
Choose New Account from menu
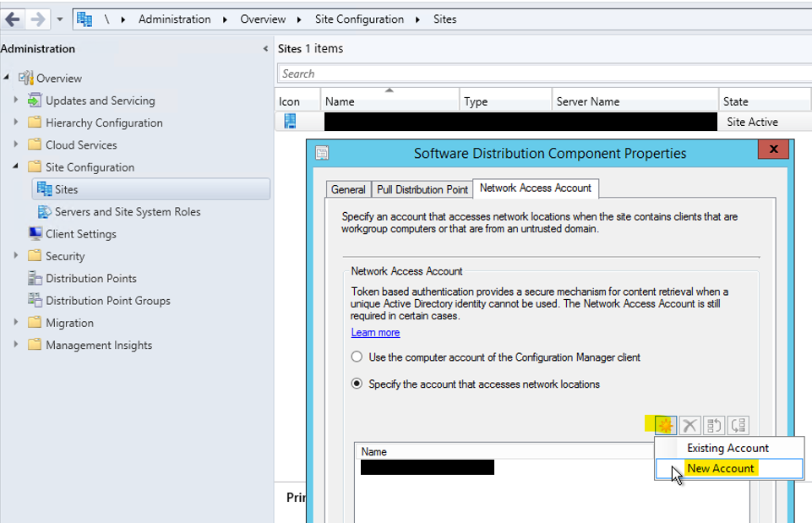[729, 469]
